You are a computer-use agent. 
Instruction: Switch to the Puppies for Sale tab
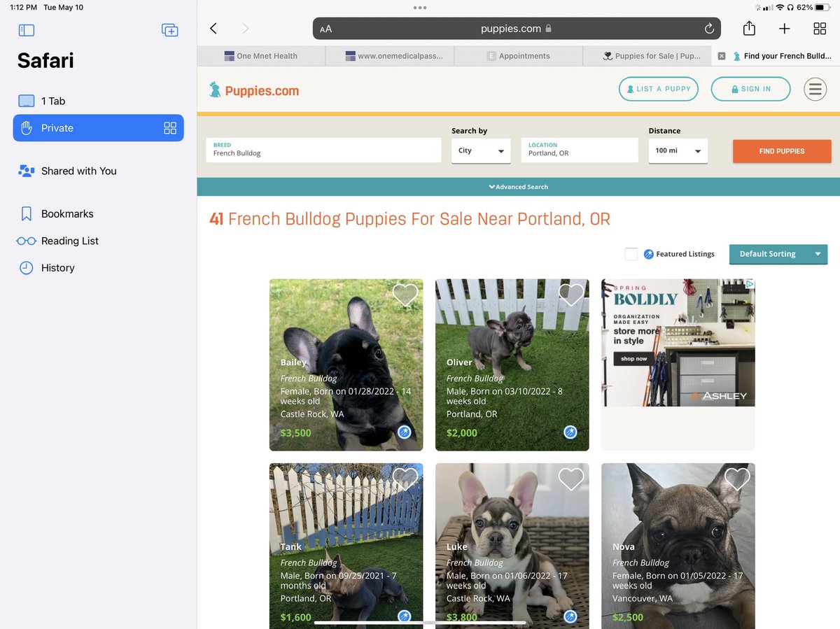[647, 56]
